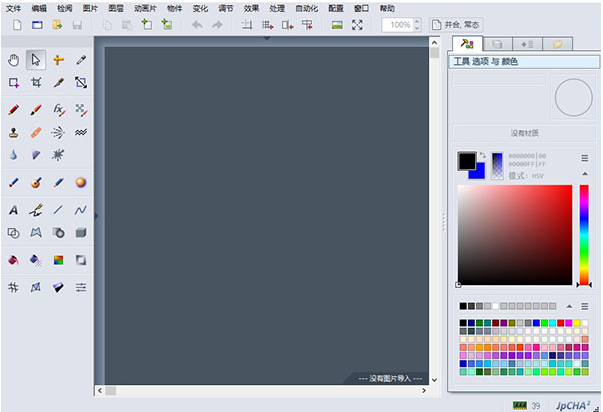Image resolution: width=603 pixels, height=412 pixels.
Task: Click the black foreground color swatch
Action: (467, 160)
